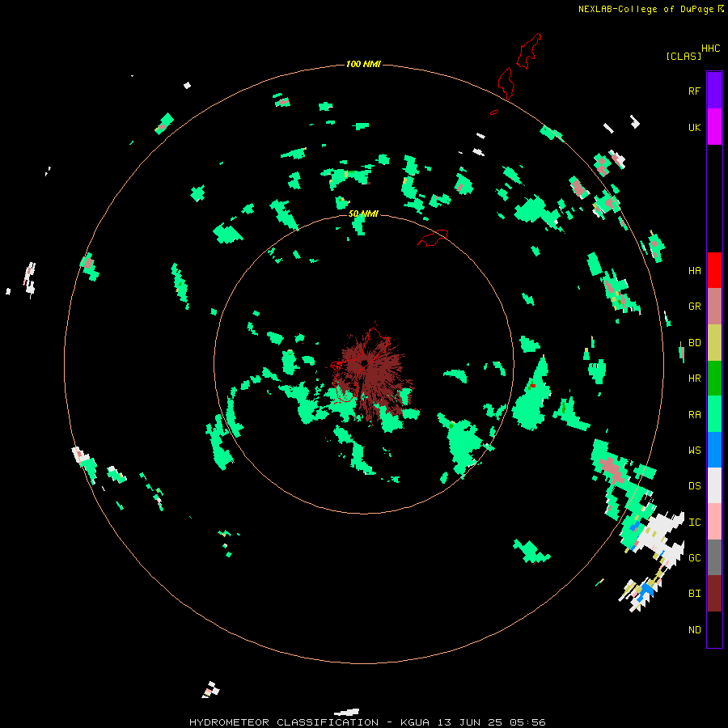Click the HHC product code text

(x=710, y=49)
